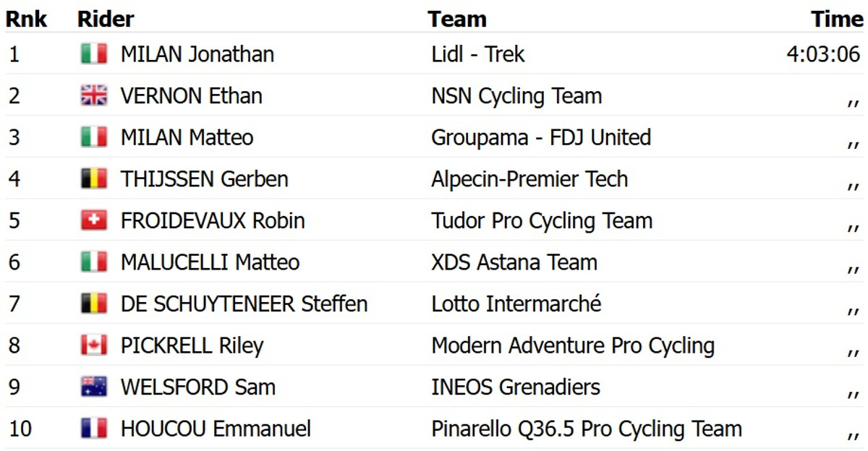Open Pinarello Q36.5 Pro Cycling Team page

coord(587,429)
